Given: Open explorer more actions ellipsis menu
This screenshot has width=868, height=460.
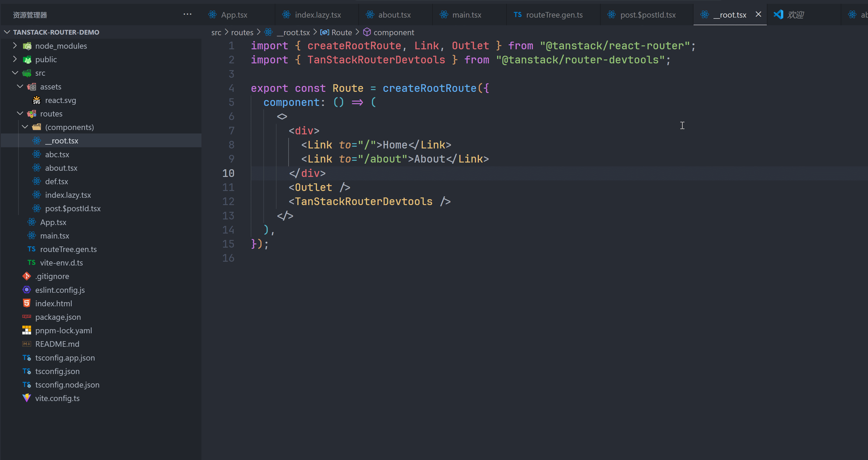Looking at the screenshot, I should [x=187, y=14].
